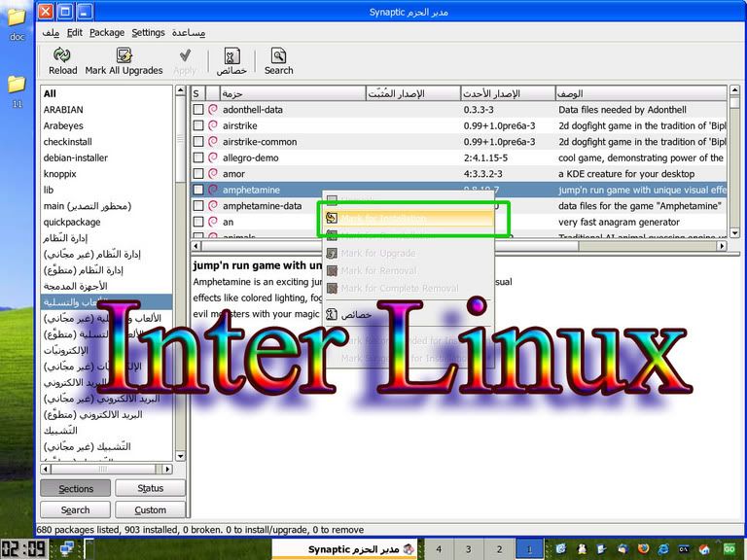Sort by the الوصف description column header
This screenshot has height=560, width=747.
coord(641,93)
